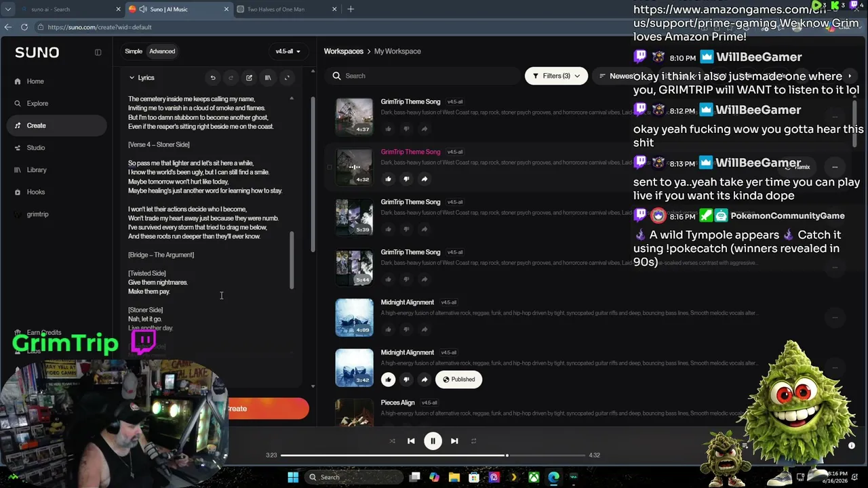
Task: Open the Filters (3) dropdown
Action: coord(556,76)
